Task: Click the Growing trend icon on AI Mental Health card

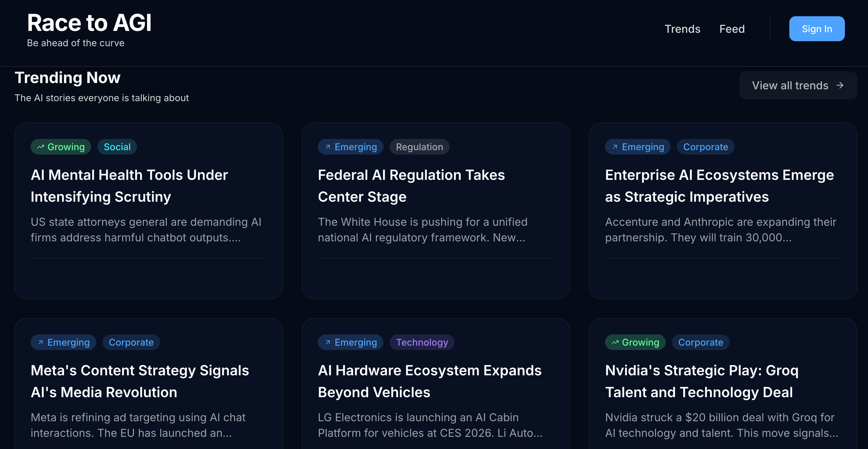Action: pyautogui.click(x=41, y=147)
